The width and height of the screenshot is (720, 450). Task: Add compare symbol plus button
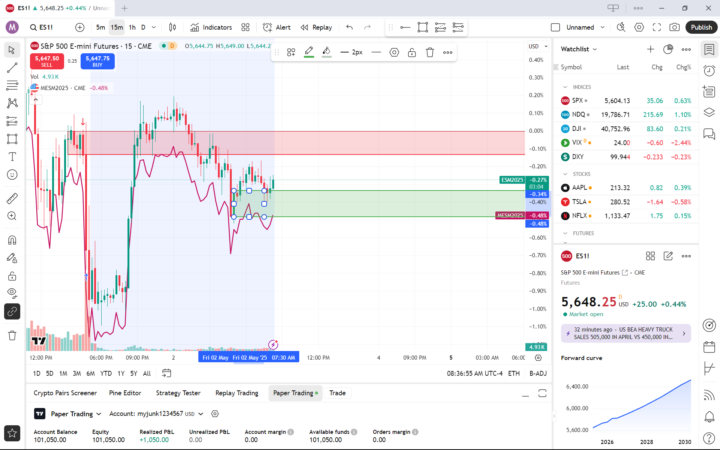(x=79, y=28)
